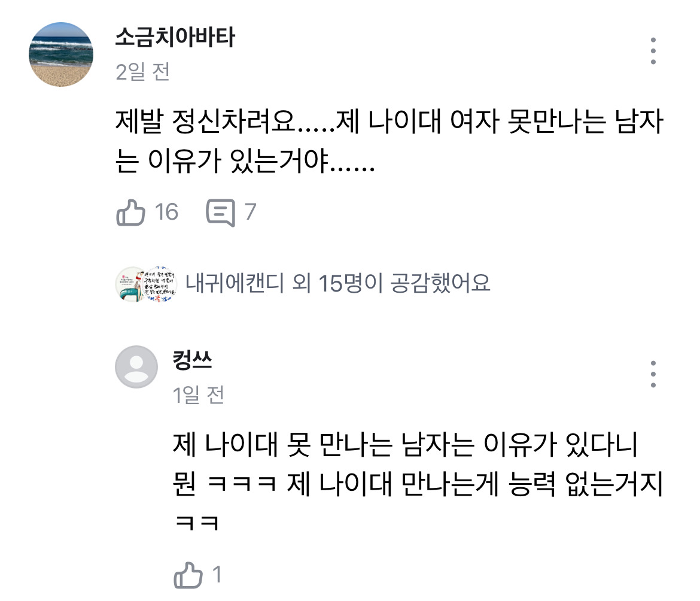Open more options for 소금치아바타's comment
The height and width of the screenshot is (601, 700).
[x=653, y=51]
